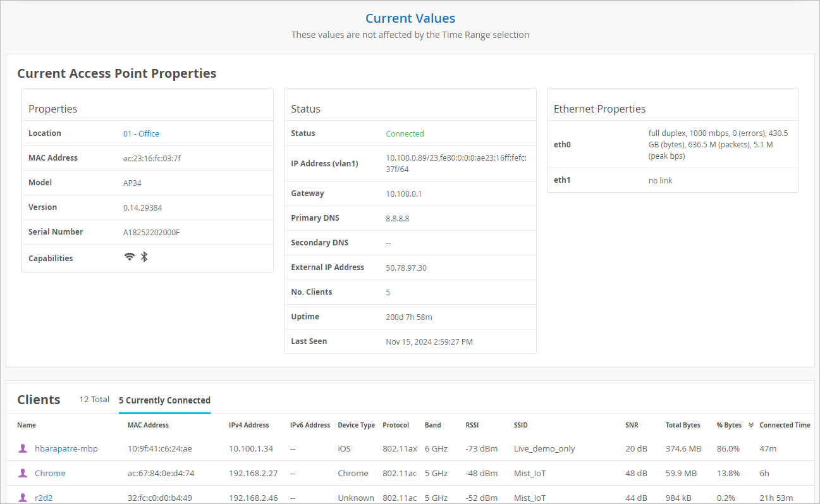Image resolution: width=820 pixels, height=504 pixels.
Task: Click the Current Values heading
Action: [410, 18]
